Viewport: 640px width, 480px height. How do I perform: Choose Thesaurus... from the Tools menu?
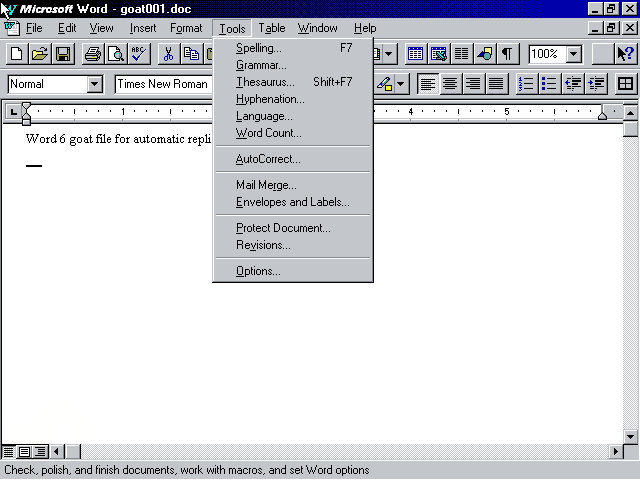[293, 82]
